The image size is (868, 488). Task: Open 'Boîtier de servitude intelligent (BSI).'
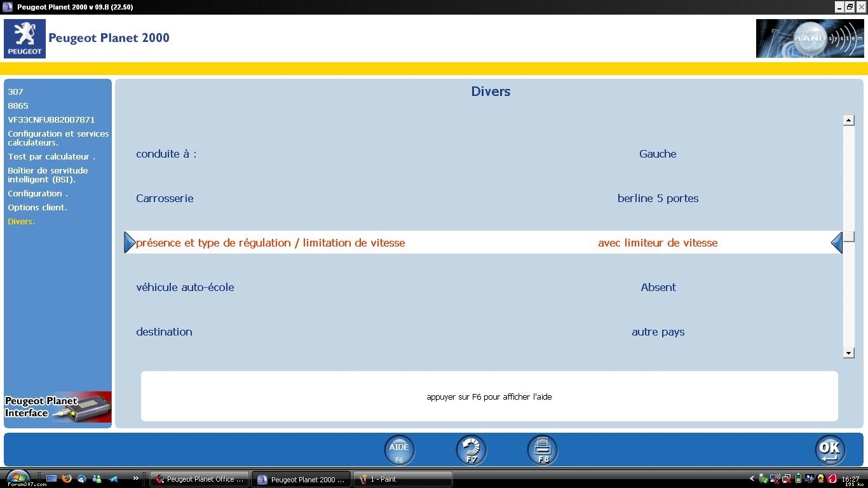tap(48, 175)
